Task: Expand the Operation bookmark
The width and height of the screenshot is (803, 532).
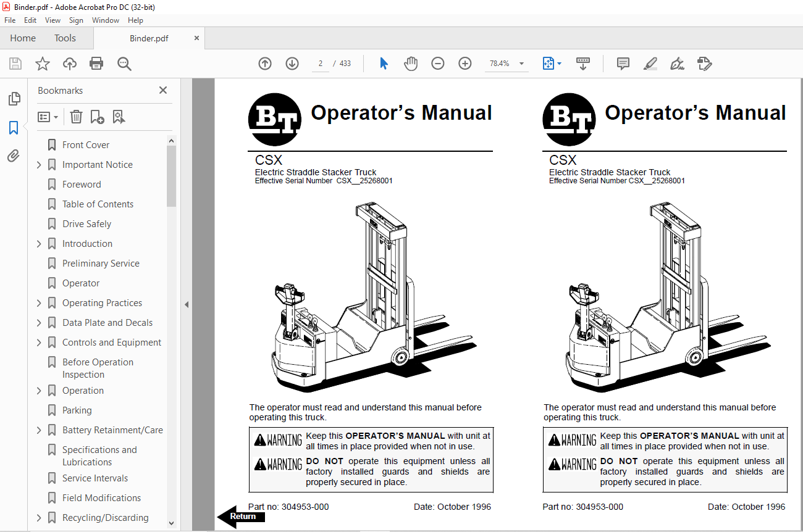Action: pos(39,391)
